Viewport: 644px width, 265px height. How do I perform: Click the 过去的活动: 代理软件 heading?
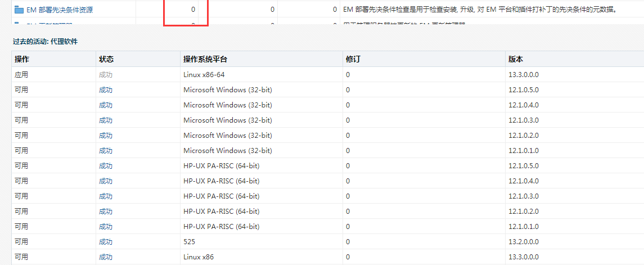(x=45, y=42)
